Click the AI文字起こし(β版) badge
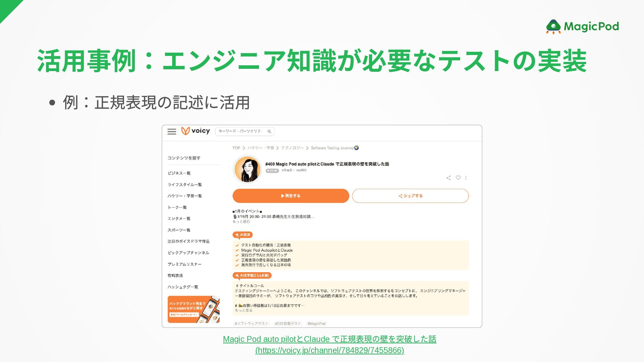The image size is (644, 362). pos(252,275)
